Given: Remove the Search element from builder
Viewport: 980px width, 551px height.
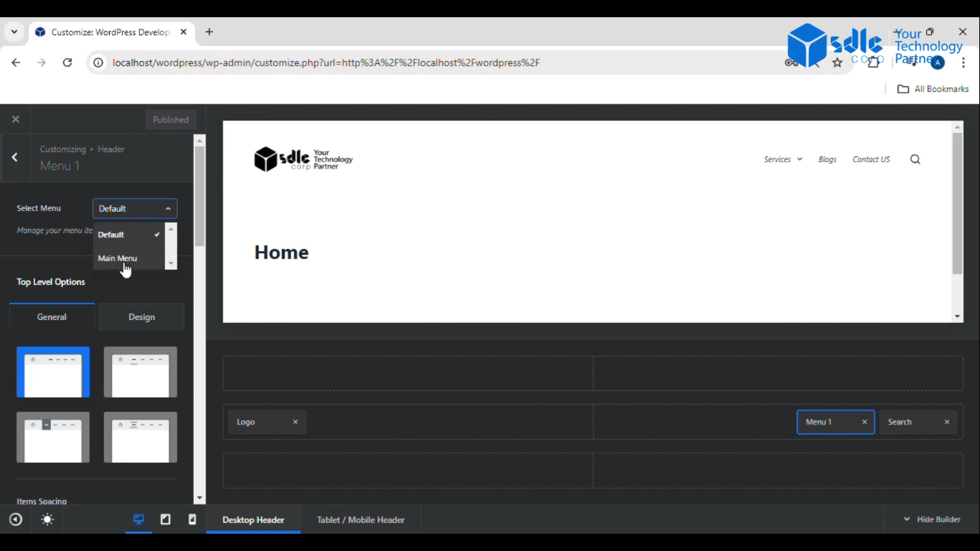Looking at the screenshot, I should (x=947, y=422).
